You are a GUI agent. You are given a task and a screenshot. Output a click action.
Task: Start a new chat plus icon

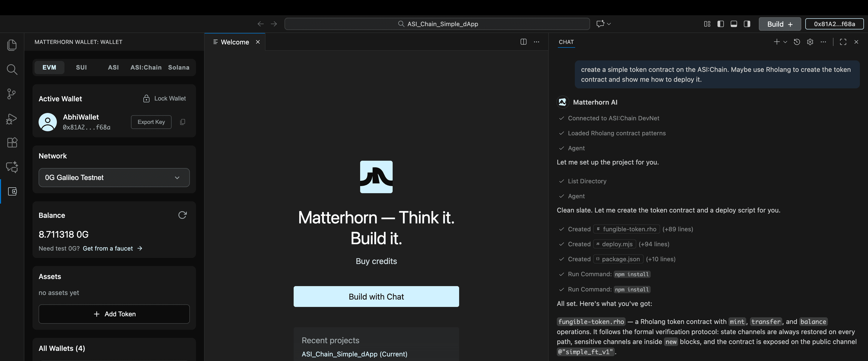[x=776, y=42]
